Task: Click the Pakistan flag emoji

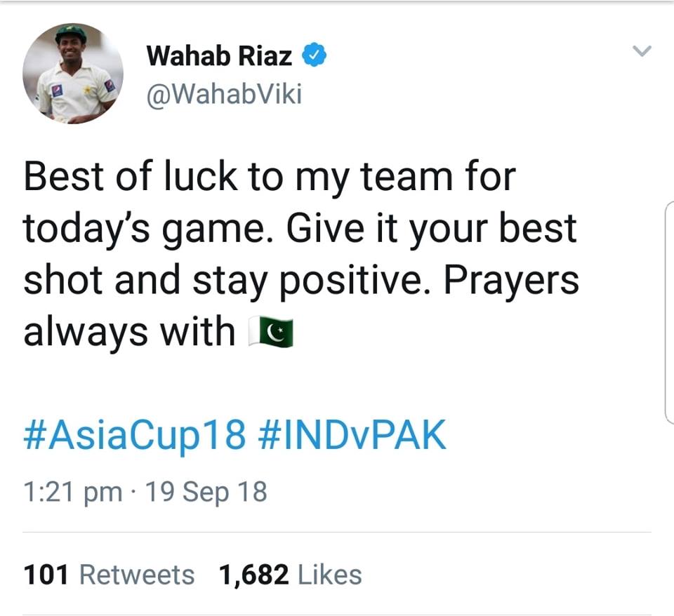Action: coord(271,331)
